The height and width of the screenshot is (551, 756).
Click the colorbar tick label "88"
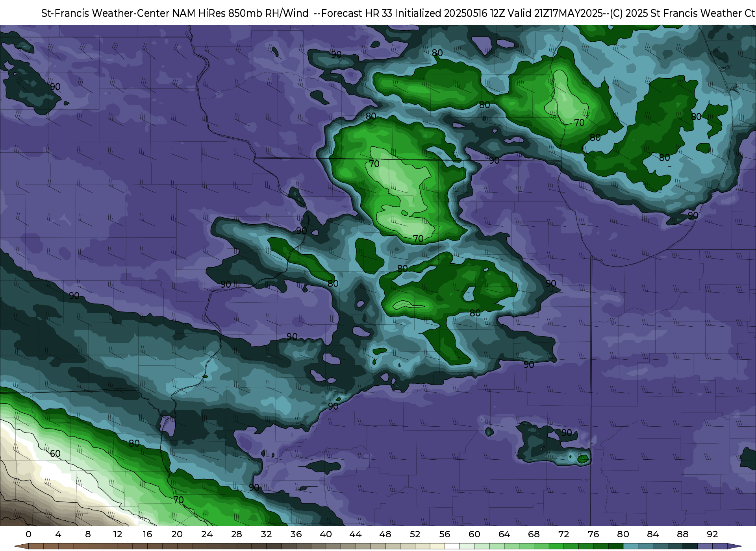pos(682,534)
